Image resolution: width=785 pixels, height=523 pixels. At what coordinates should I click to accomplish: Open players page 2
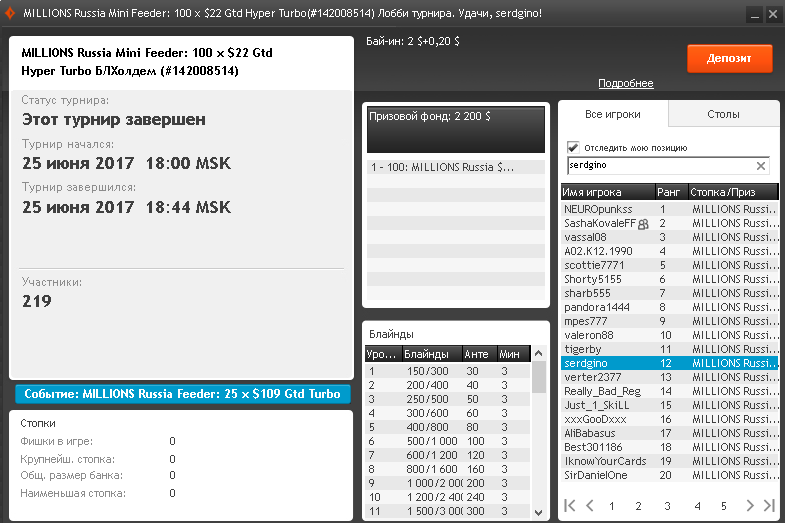[x=638, y=506]
